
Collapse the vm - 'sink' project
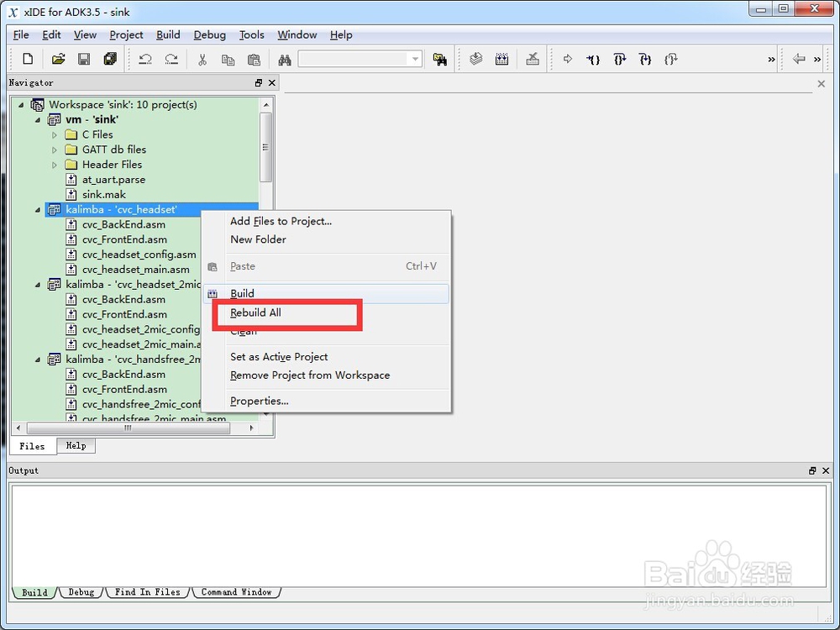(38, 120)
